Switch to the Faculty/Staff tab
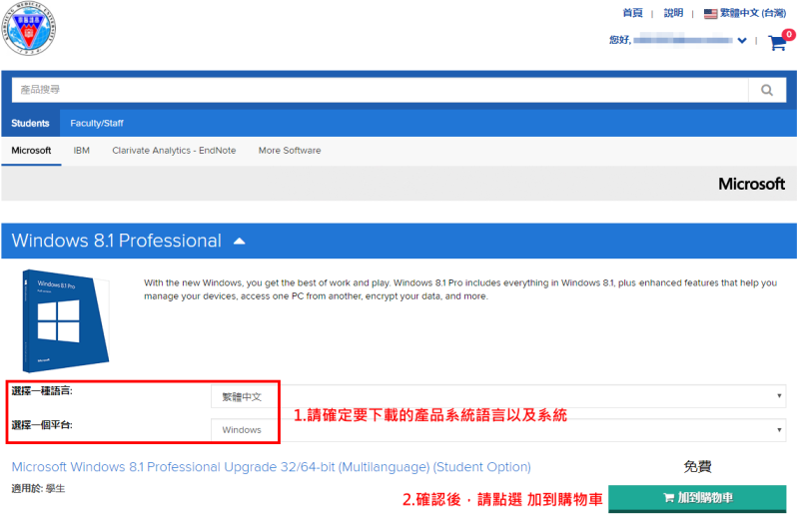This screenshot has width=799, height=532. coord(97,123)
